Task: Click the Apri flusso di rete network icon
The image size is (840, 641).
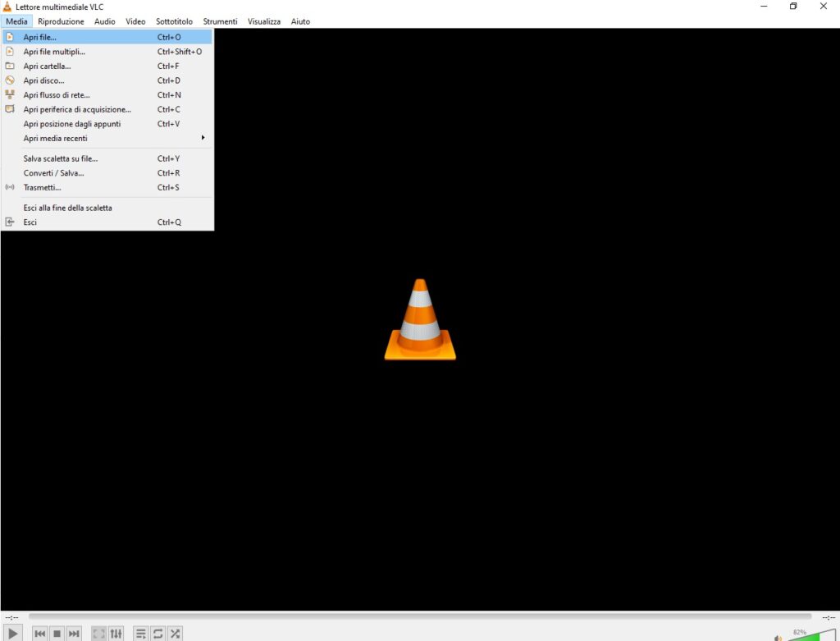Action: coord(10,95)
